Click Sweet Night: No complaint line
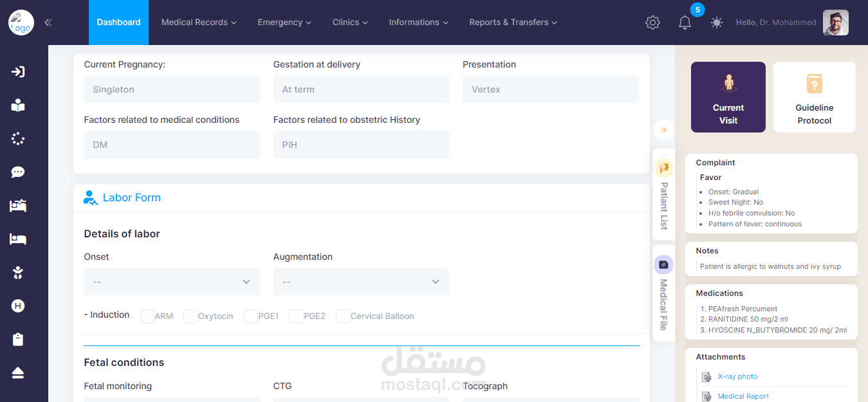The height and width of the screenshot is (402, 868). pos(735,202)
